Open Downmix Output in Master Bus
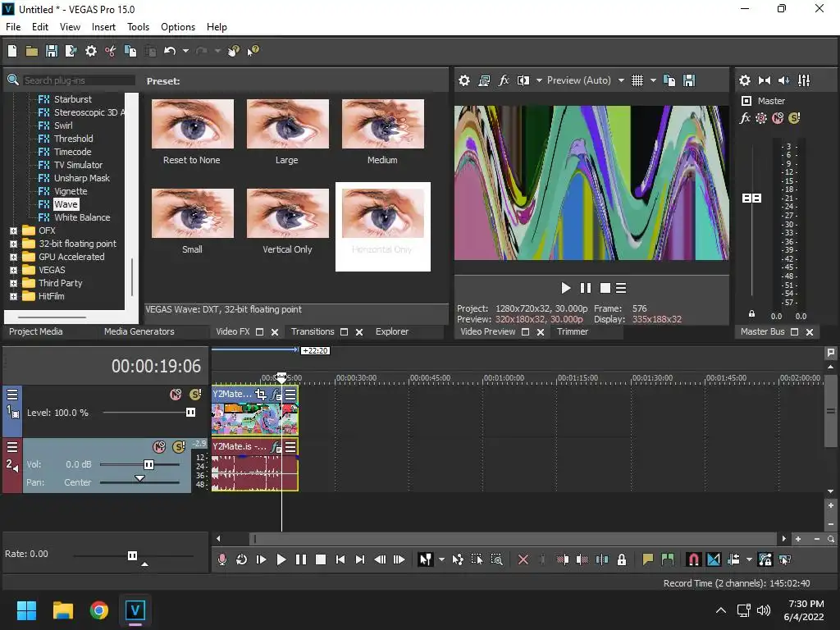Image resolution: width=840 pixels, height=630 pixels. pyautogui.click(x=765, y=80)
